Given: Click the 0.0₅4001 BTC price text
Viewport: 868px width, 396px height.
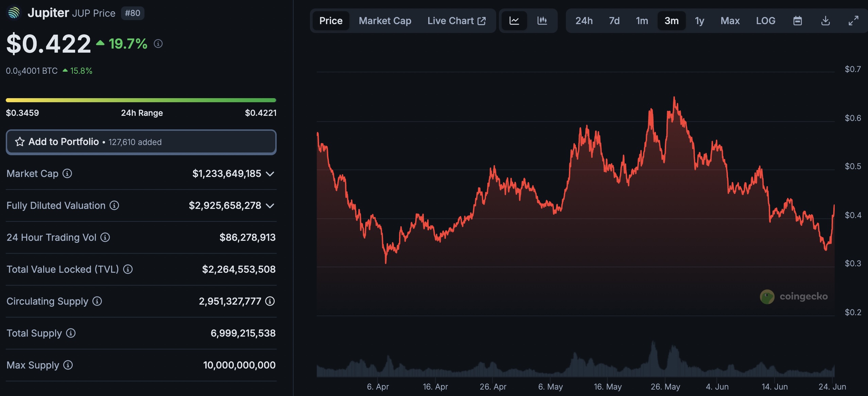Looking at the screenshot, I should coord(32,71).
